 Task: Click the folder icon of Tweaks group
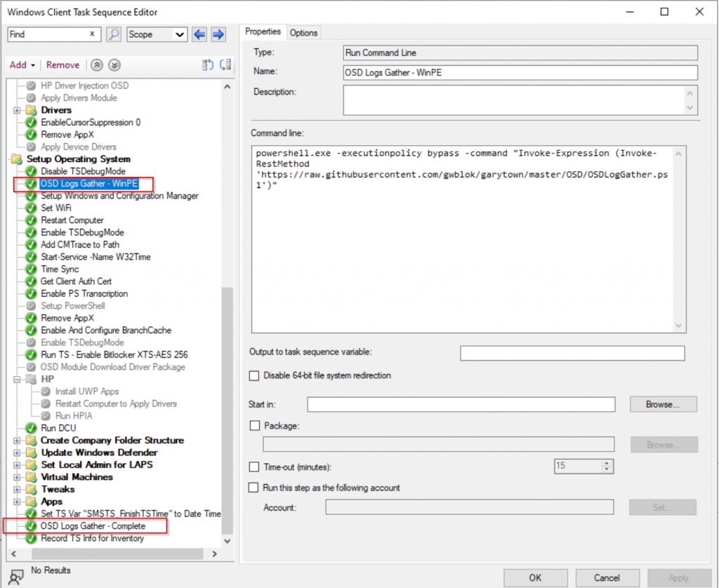point(31,489)
